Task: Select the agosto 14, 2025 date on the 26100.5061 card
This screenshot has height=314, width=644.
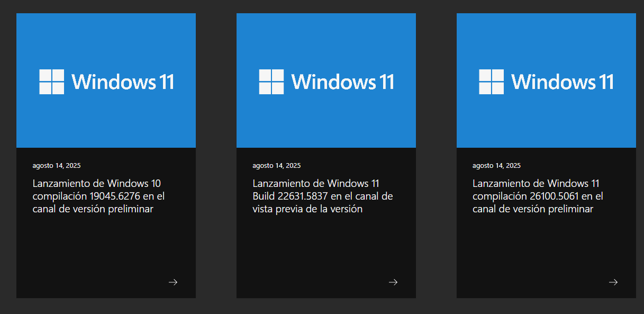Action: click(496, 166)
